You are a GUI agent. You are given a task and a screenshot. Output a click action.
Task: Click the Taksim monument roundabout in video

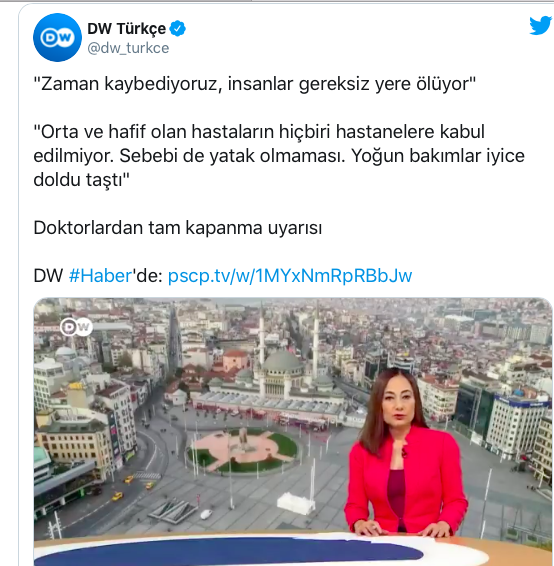243,450
